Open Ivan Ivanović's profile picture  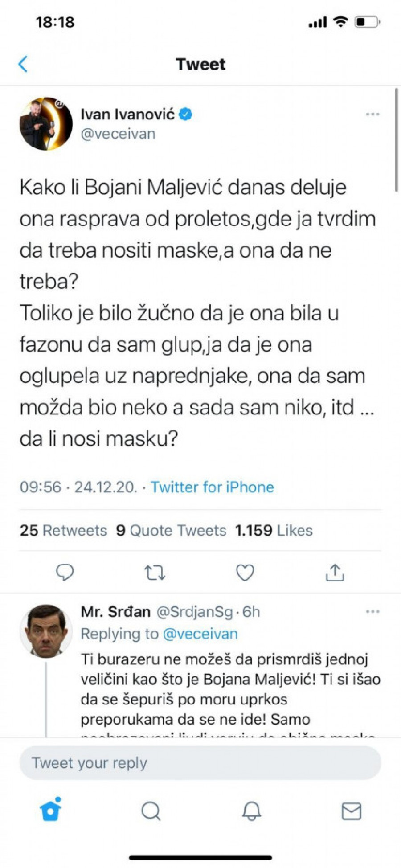click(x=46, y=124)
